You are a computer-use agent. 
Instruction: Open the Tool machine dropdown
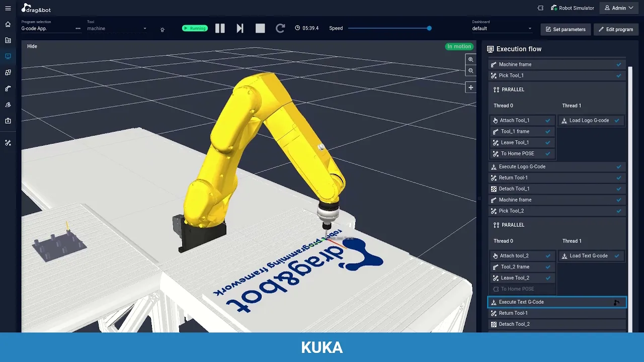117,28
